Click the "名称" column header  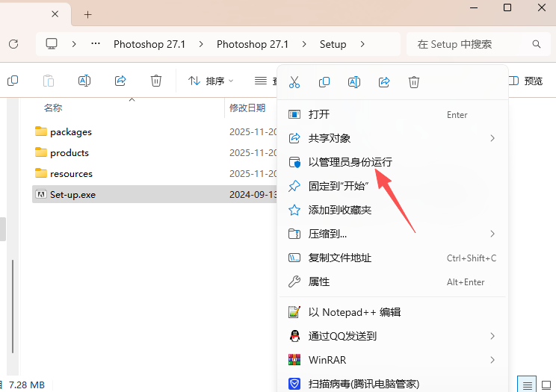pyautogui.click(x=53, y=108)
